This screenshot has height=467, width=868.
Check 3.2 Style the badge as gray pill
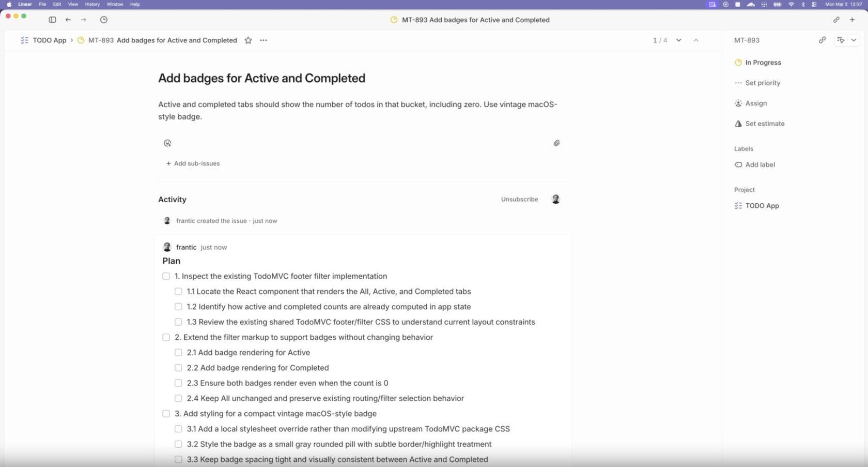click(178, 444)
